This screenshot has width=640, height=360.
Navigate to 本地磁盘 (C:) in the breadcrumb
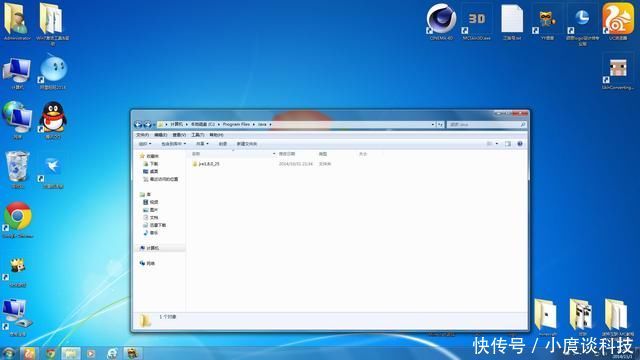202,124
